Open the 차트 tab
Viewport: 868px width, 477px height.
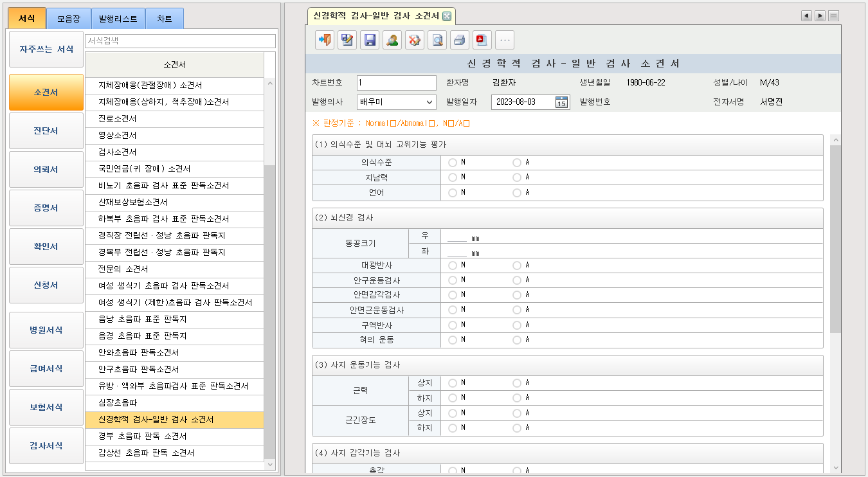coord(164,19)
